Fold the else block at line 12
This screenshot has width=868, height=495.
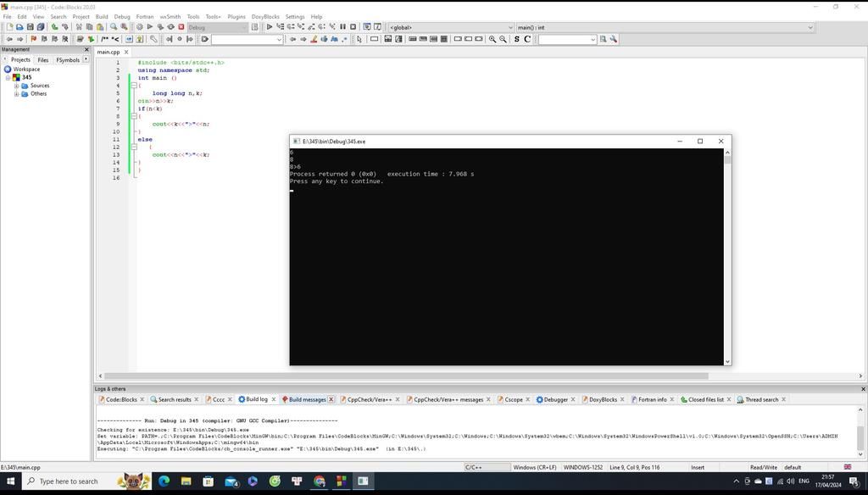[133, 147]
